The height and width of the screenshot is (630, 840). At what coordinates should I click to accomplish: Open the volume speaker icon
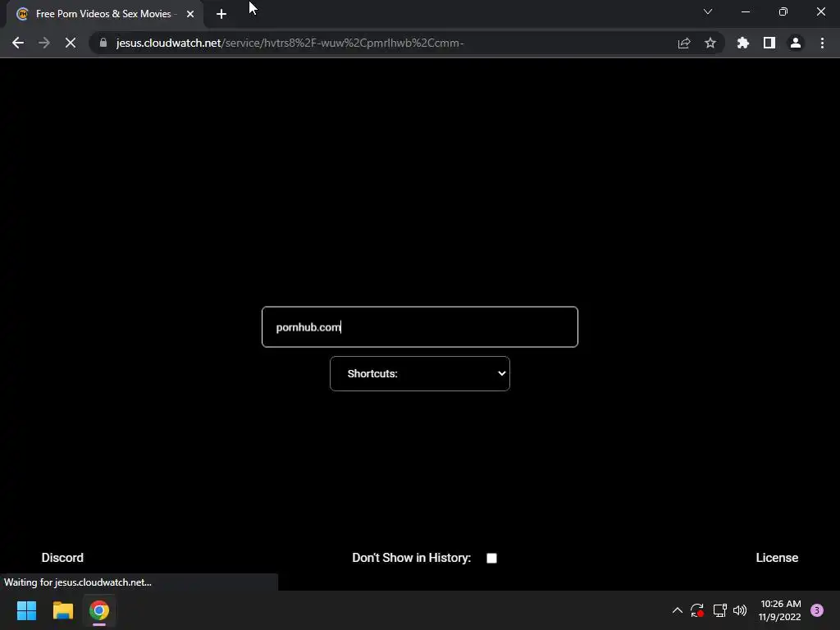pos(740,610)
